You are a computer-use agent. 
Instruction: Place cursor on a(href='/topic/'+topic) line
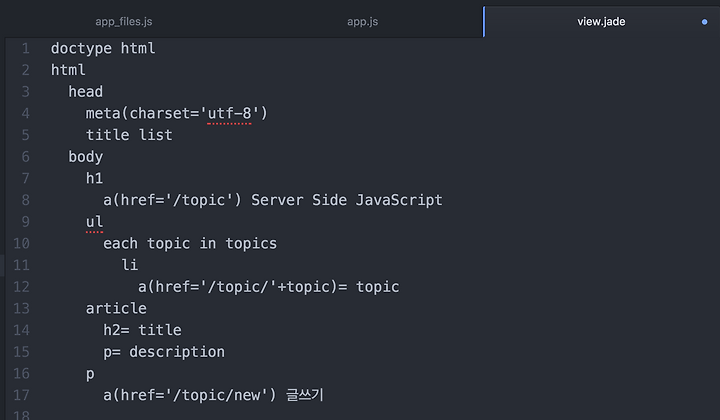coord(269,287)
